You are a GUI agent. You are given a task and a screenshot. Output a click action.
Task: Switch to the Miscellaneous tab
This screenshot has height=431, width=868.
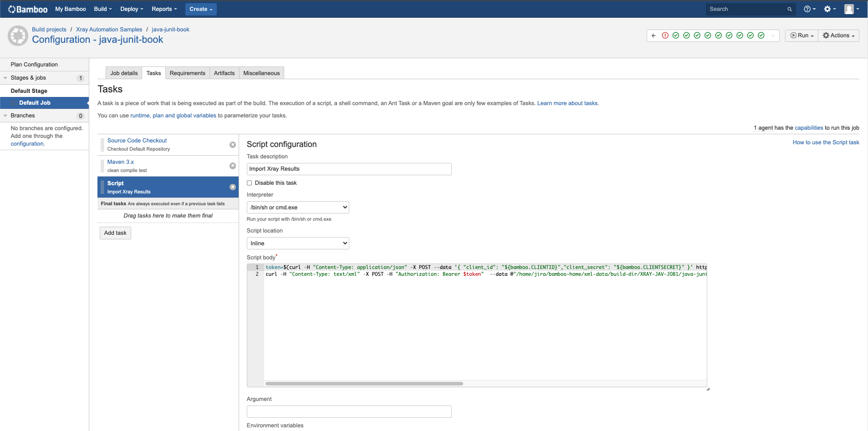point(261,73)
